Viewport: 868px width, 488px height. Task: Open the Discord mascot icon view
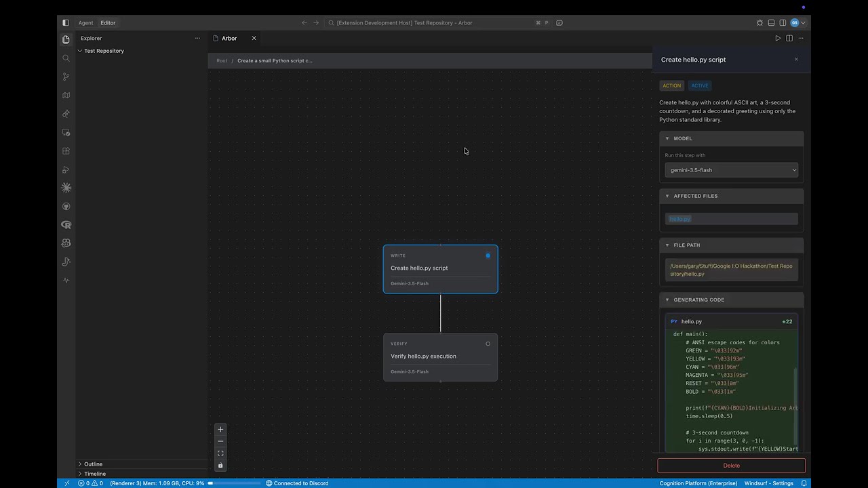click(66, 243)
